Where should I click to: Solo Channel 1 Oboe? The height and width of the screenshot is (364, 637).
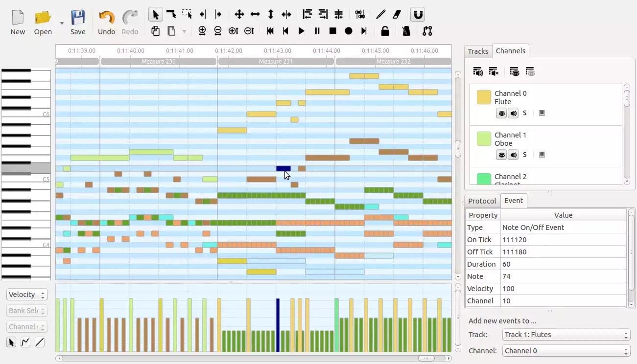(524, 155)
